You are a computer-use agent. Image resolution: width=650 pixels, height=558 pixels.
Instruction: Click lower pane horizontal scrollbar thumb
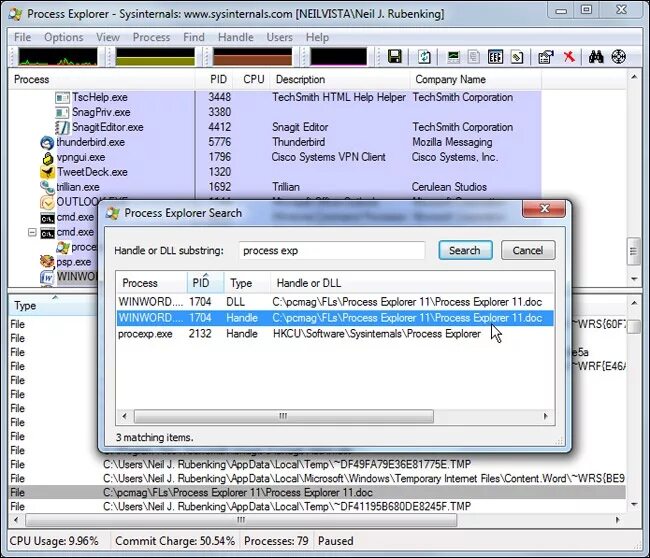pos(241,520)
